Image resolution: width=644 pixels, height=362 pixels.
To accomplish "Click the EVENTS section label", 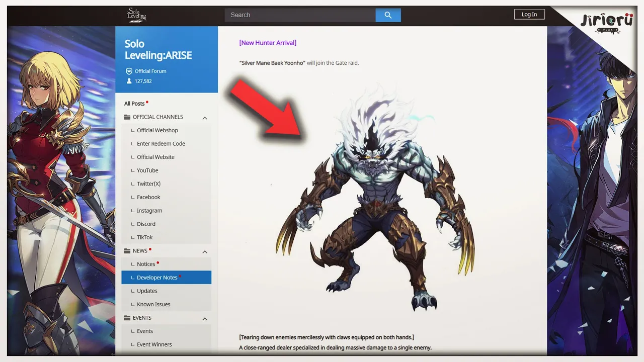I will (x=142, y=318).
